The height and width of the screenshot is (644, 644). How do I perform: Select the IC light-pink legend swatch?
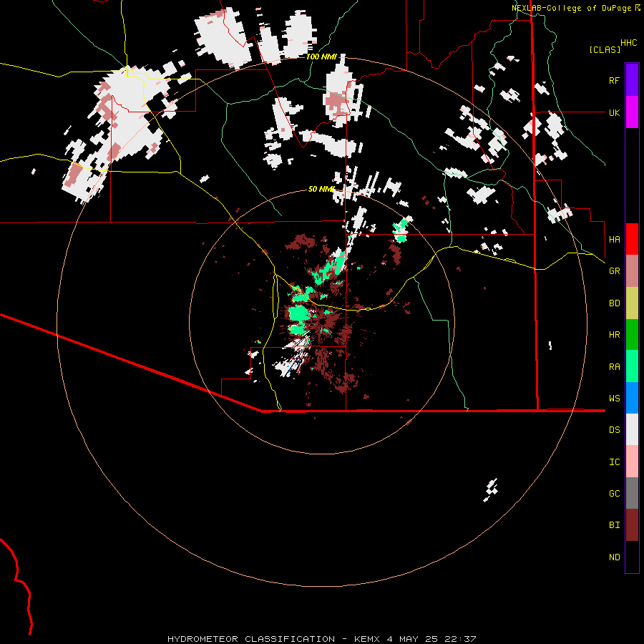click(632, 462)
